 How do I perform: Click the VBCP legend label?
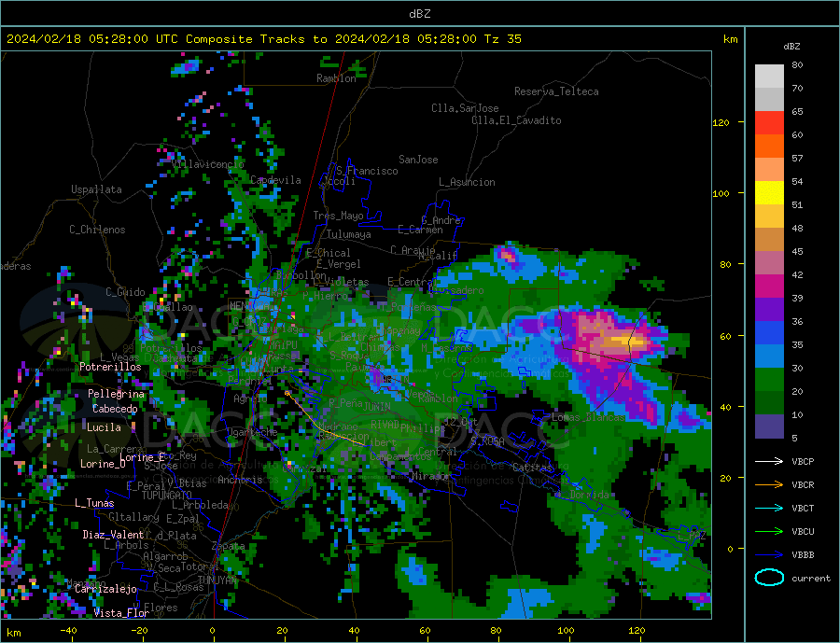(x=803, y=461)
